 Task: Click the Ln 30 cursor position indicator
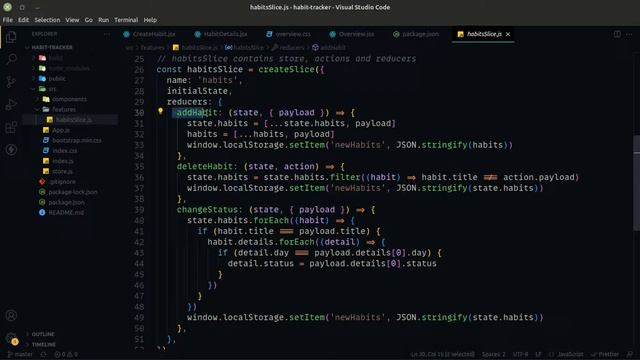pos(442,354)
